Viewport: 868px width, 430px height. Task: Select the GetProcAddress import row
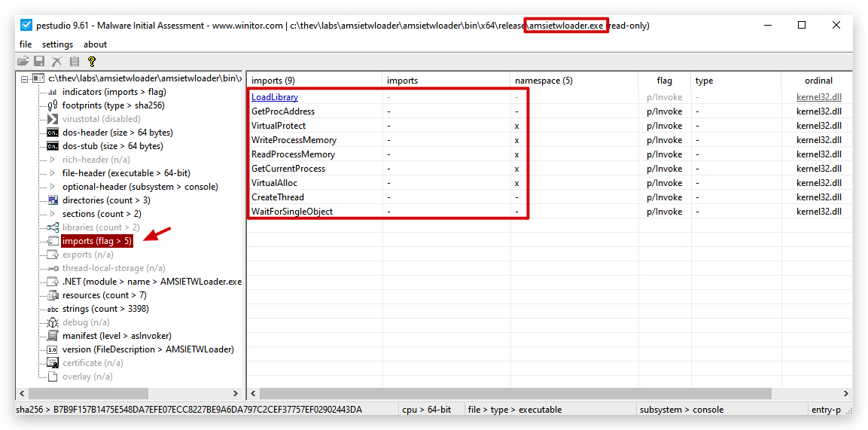(x=550, y=111)
